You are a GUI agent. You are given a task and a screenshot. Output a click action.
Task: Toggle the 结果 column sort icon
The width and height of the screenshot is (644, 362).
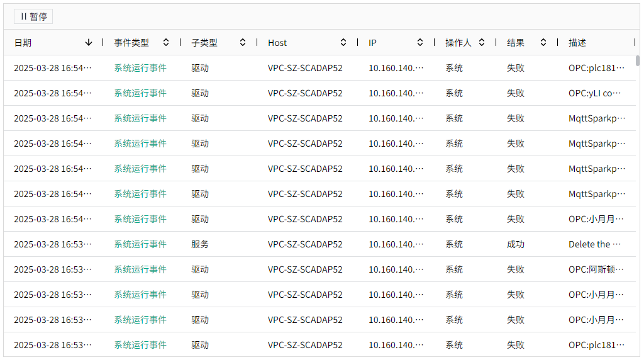click(x=543, y=43)
